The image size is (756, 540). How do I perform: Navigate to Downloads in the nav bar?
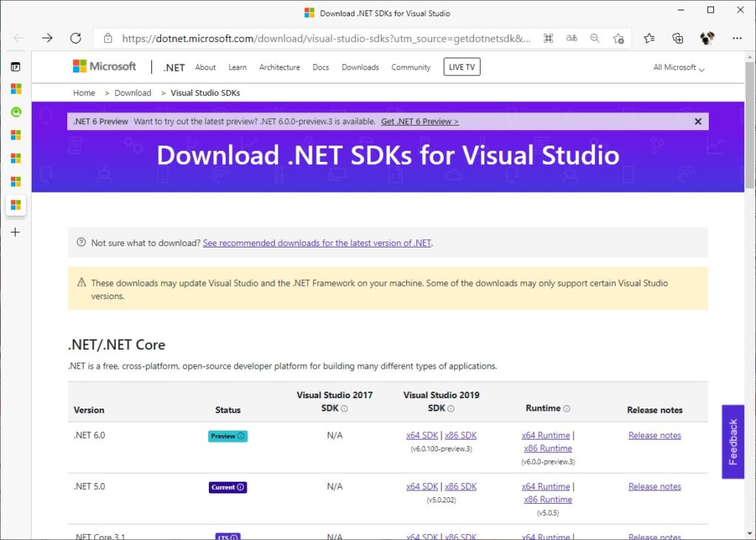click(360, 67)
